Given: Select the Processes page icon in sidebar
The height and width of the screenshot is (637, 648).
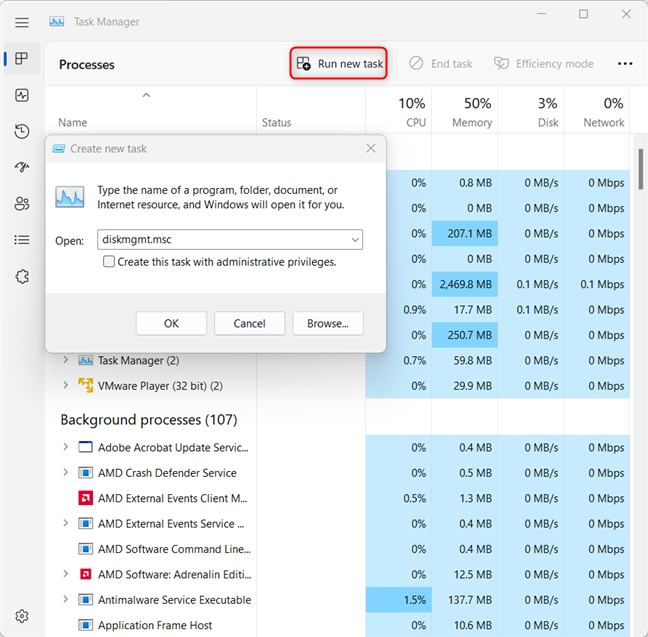Looking at the screenshot, I should 21,58.
